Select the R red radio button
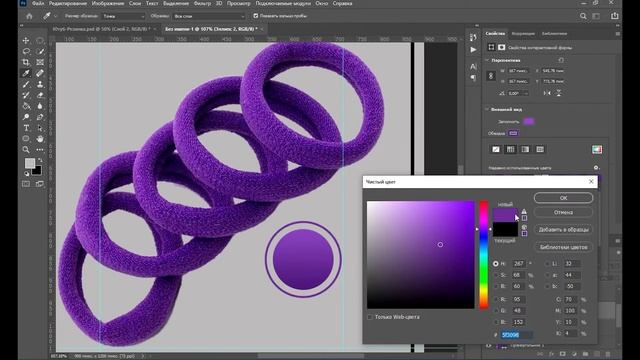The height and width of the screenshot is (360, 640). pos(496,299)
